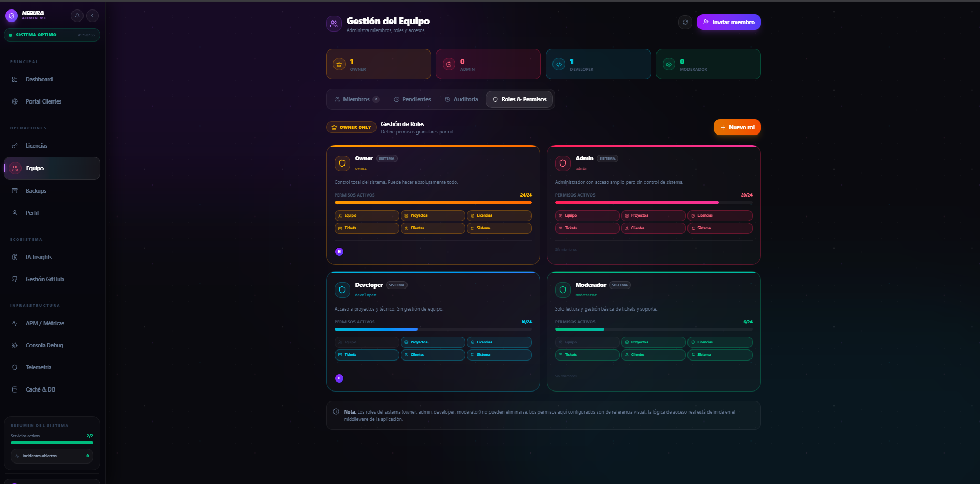
Task: Click the crown icon in the Owner stat card
Action: pos(339,64)
